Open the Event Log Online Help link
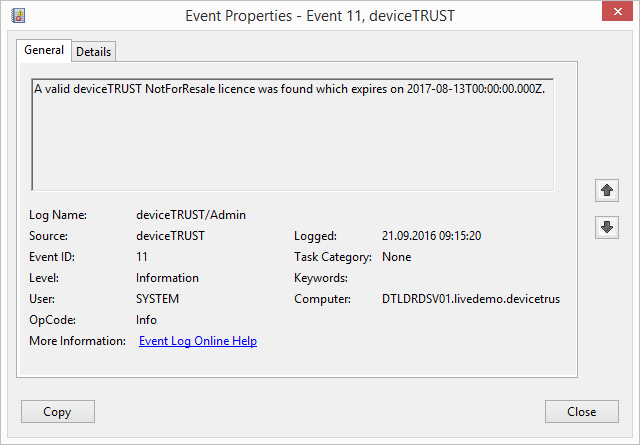640x445 pixels. click(x=198, y=341)
